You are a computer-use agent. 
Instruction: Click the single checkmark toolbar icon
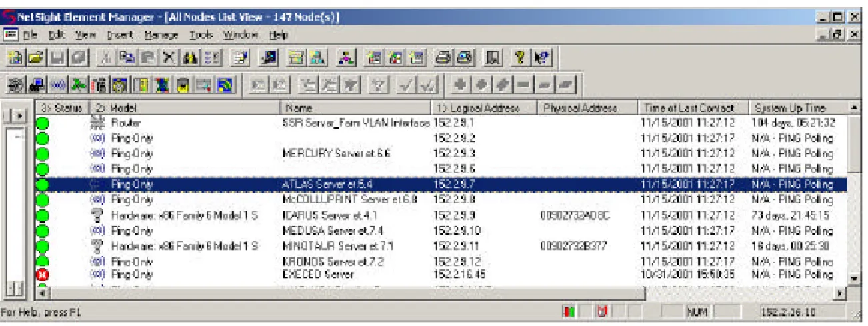[x=407, y=83]
